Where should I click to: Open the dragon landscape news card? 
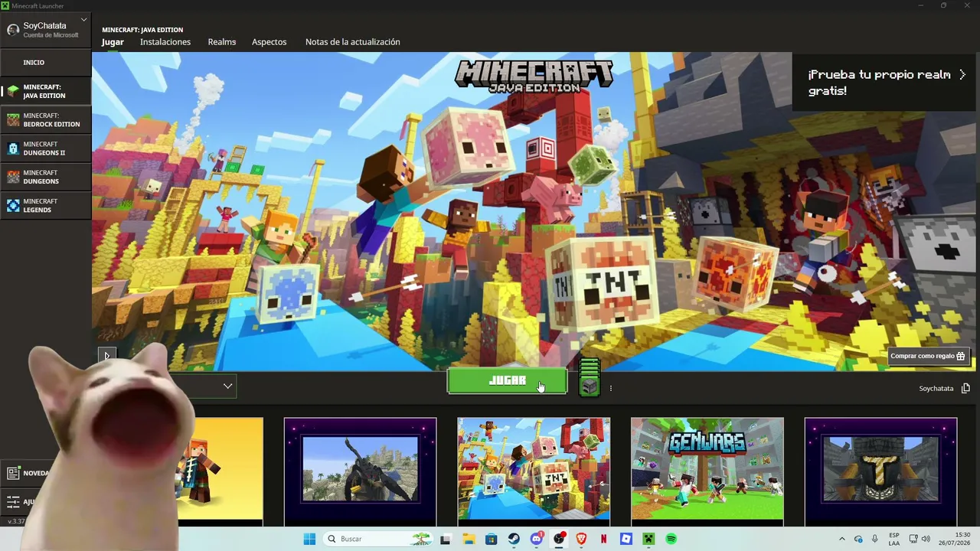[360, 471]
